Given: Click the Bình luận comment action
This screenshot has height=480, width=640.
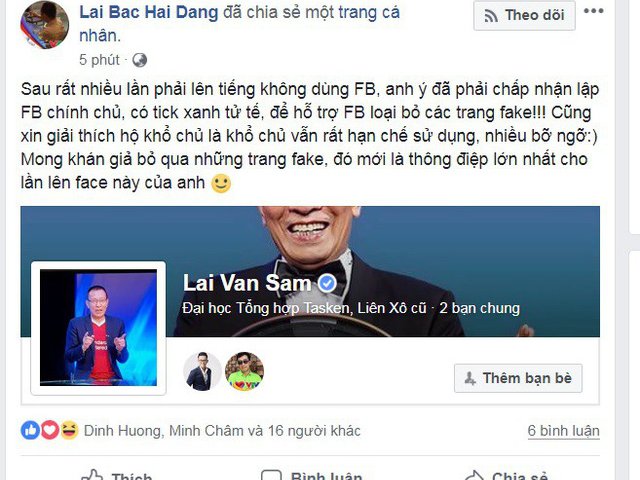Looking at the screenshot, I should point(311,476).
